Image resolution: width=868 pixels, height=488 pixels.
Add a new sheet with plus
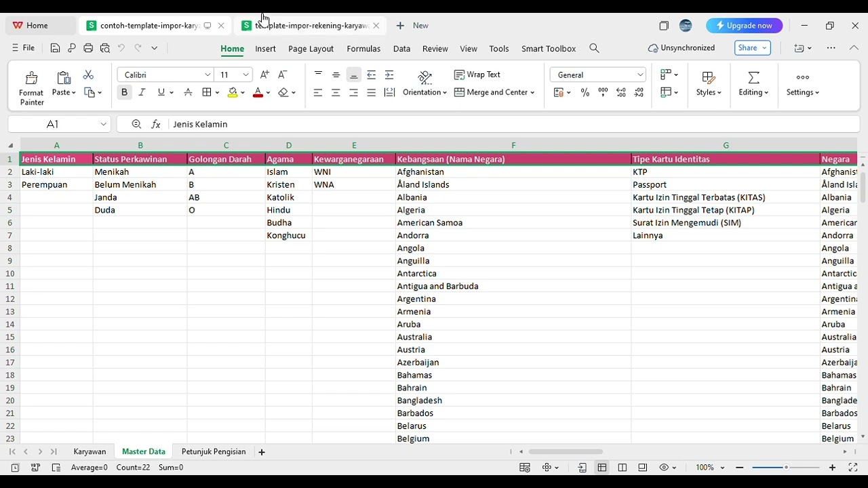262,452
